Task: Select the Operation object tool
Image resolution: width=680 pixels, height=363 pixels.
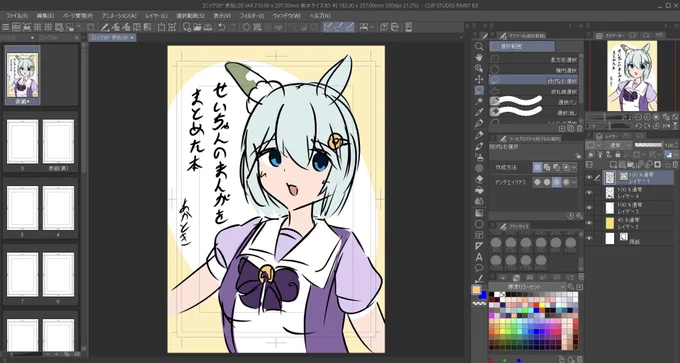Action: point(479,68)
